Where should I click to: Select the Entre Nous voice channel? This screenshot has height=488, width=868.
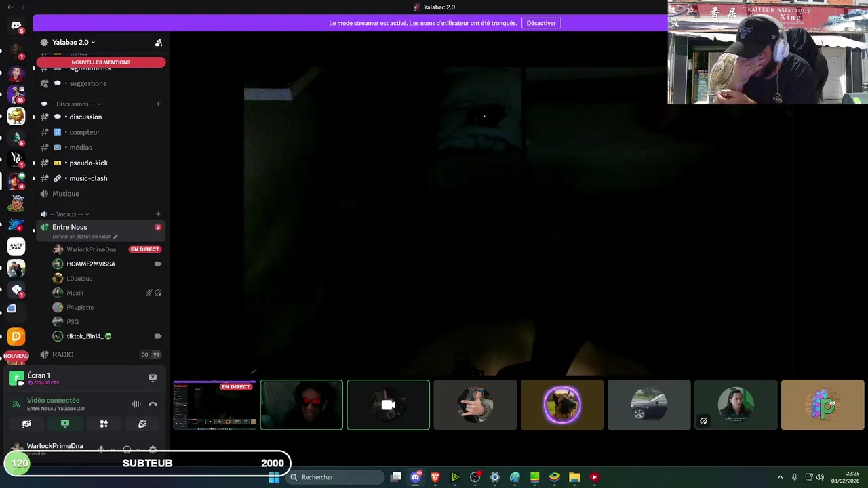tap(101, 231)
